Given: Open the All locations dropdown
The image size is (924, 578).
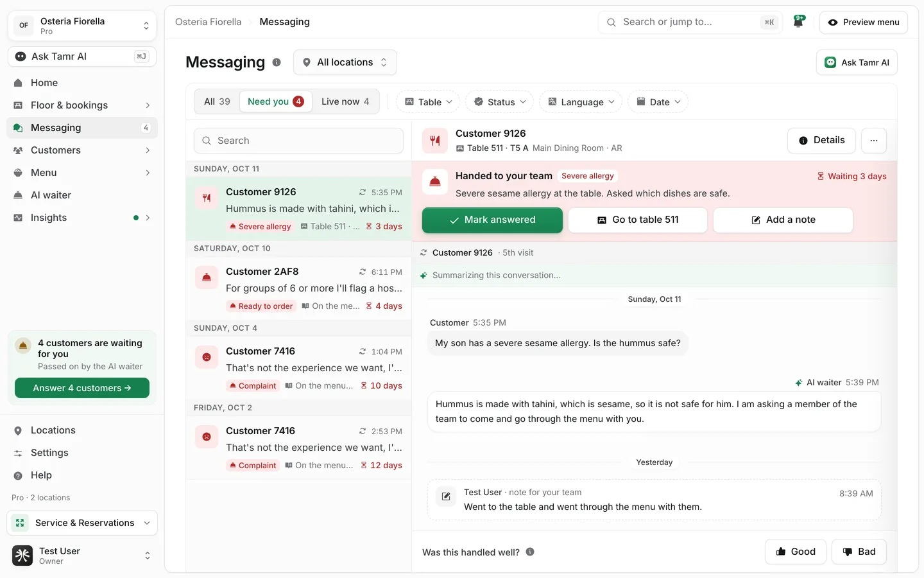Looking at the screenshot, I should tap(345, 62).
